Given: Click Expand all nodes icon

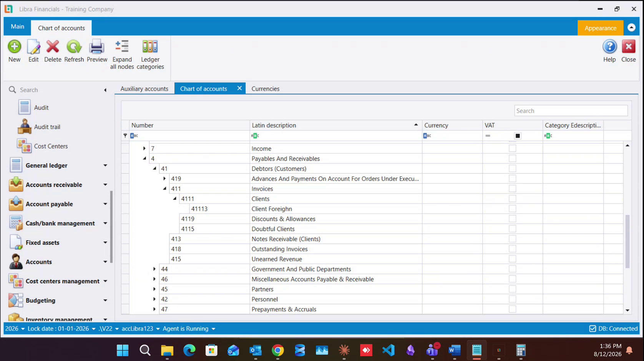Looking at the screenshot, I should [x=122, y=47].
